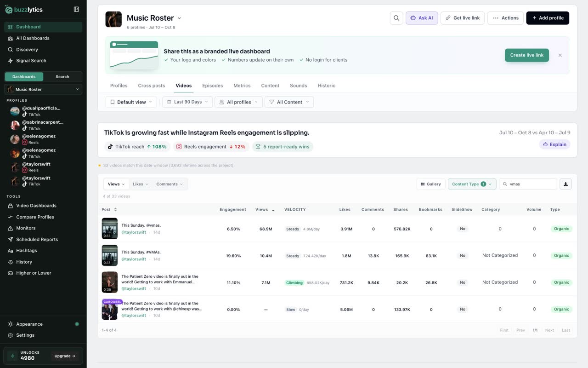588x368 pixels.
Task: Switch to Cross posts tab
Action: (x=152, y=86)
